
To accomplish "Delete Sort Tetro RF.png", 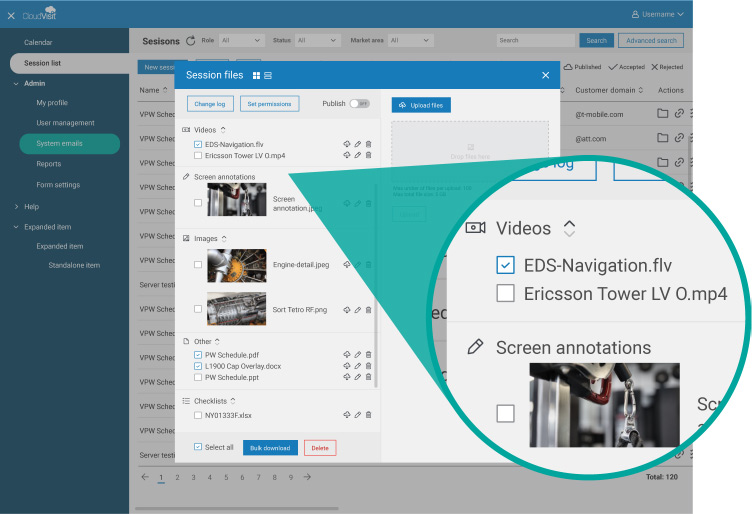I will pyautogui.click(x=368, y=310).
